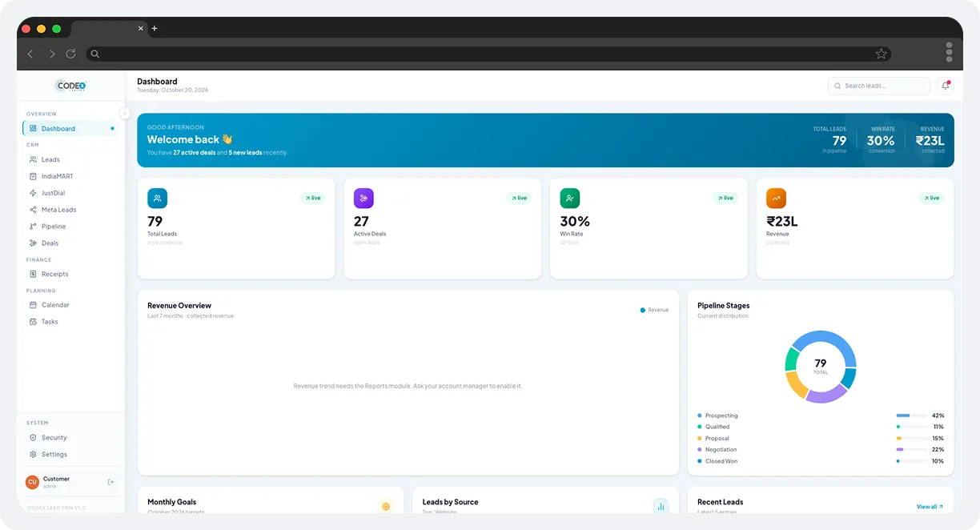Select the Qualified legend row
Image resolution: width=980 pixels, height=530 pixels.
pos(821,427)
